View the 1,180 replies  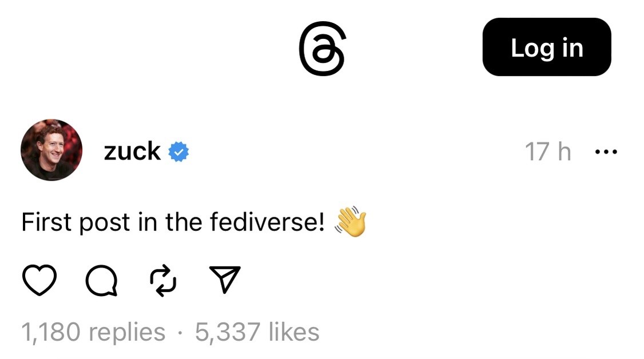(93, 332)
